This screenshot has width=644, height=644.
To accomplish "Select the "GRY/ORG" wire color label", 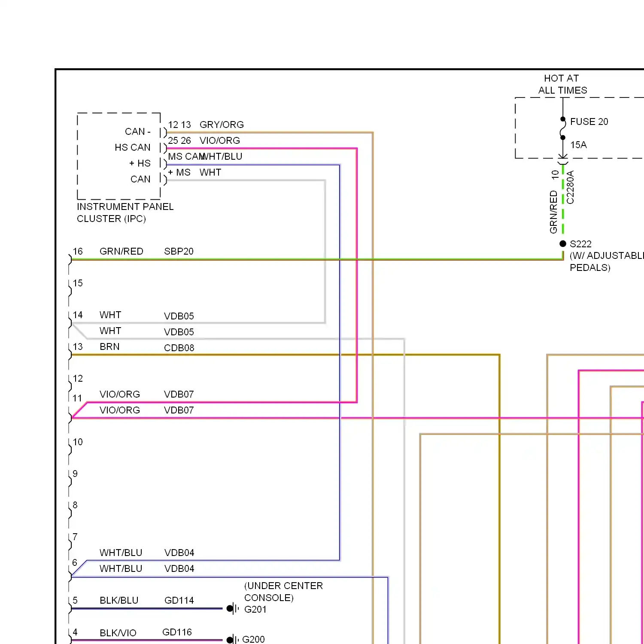I will 222,125.
